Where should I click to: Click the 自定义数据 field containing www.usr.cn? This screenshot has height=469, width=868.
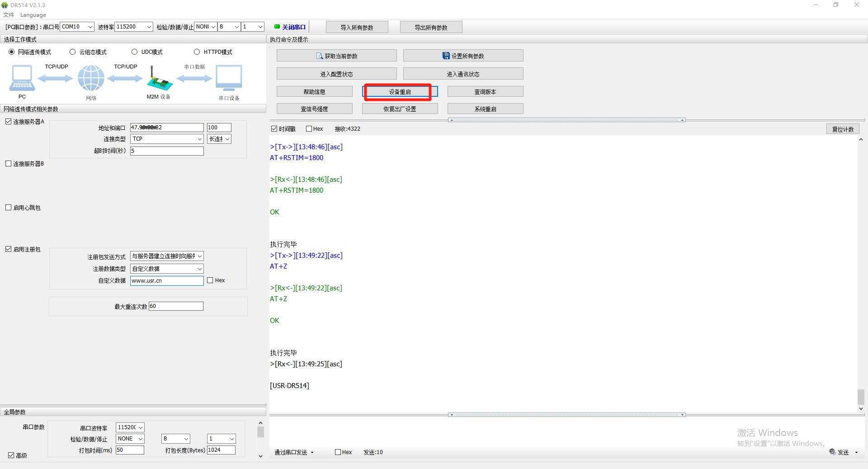pos(166,281)
